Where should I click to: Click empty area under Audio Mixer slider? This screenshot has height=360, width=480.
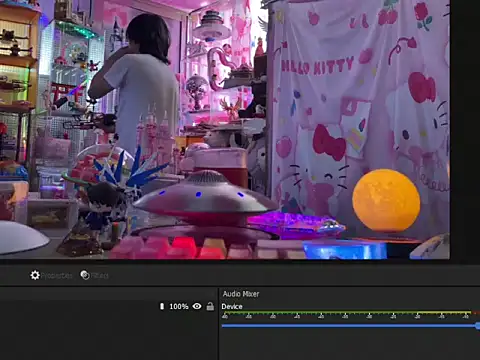349,345
